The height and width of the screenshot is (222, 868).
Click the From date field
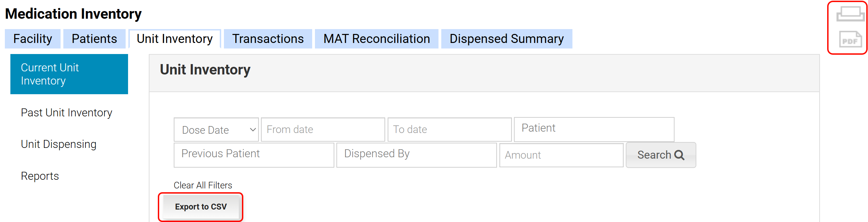pyautogui.click(x=323, y=130)
